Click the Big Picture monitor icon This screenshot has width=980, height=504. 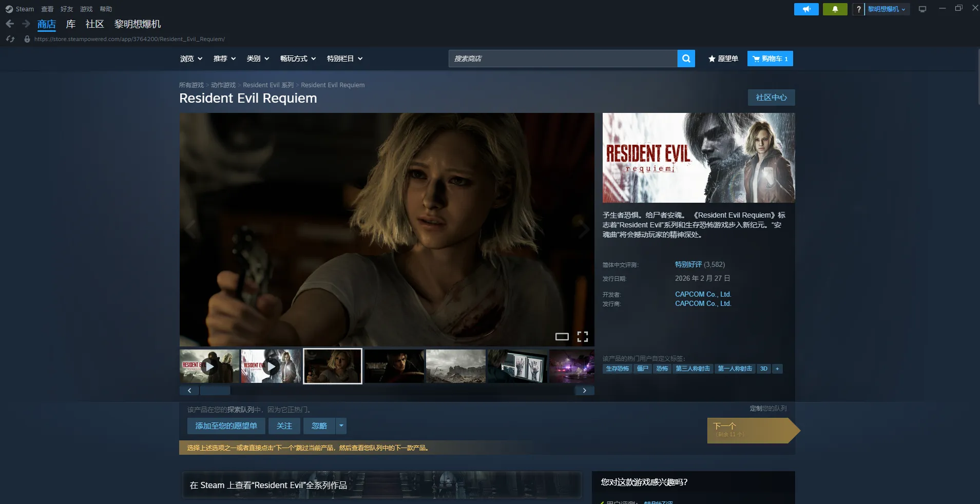point(922,9)
